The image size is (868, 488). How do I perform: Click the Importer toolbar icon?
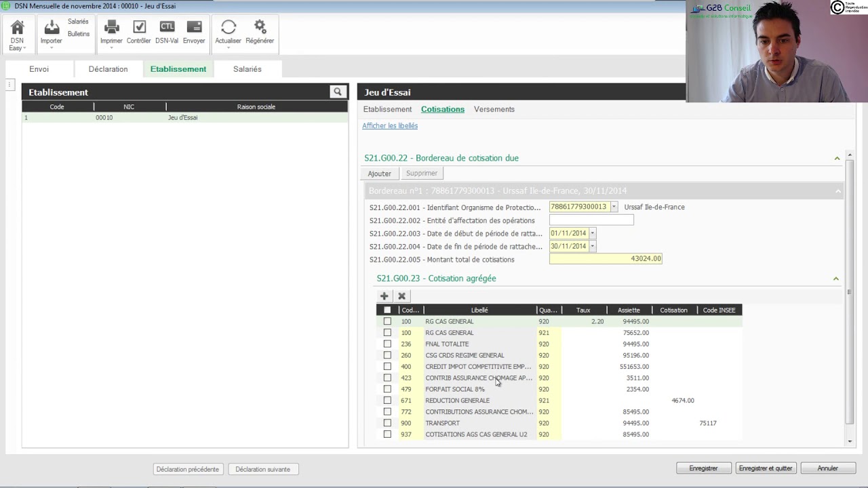52,27
